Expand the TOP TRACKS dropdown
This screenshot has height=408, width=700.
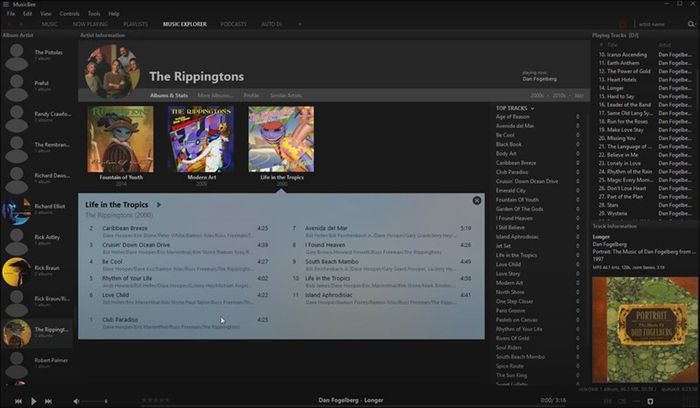532,108
